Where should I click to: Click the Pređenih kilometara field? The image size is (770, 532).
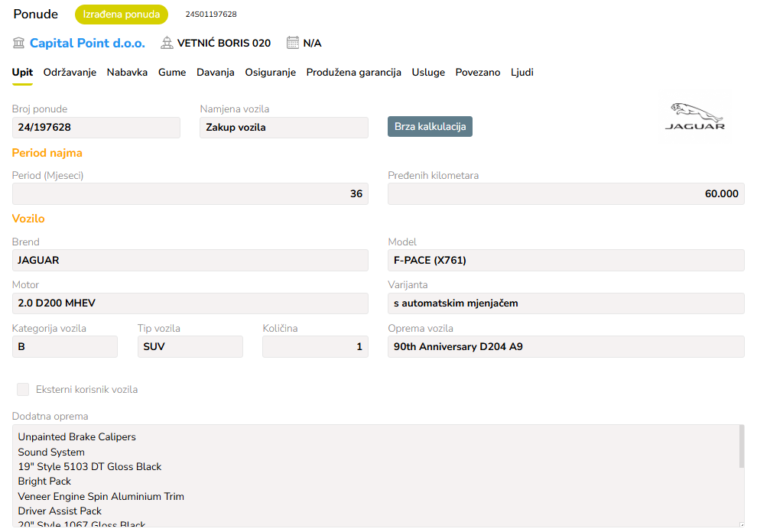coord(566,194)
